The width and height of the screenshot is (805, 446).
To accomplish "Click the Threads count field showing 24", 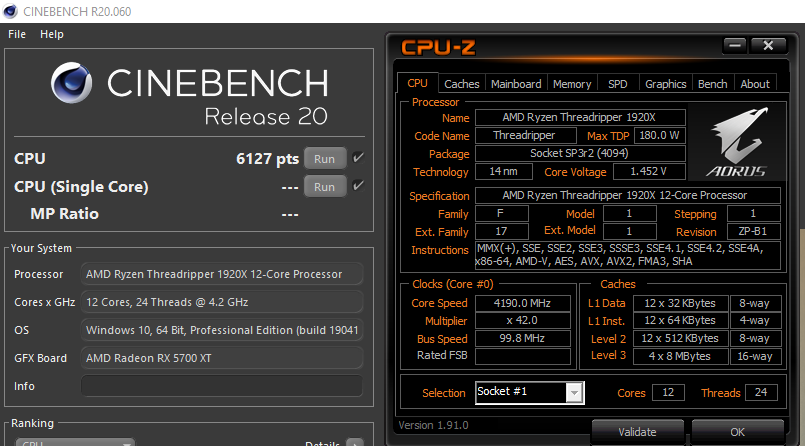I will tap(761, 393).
